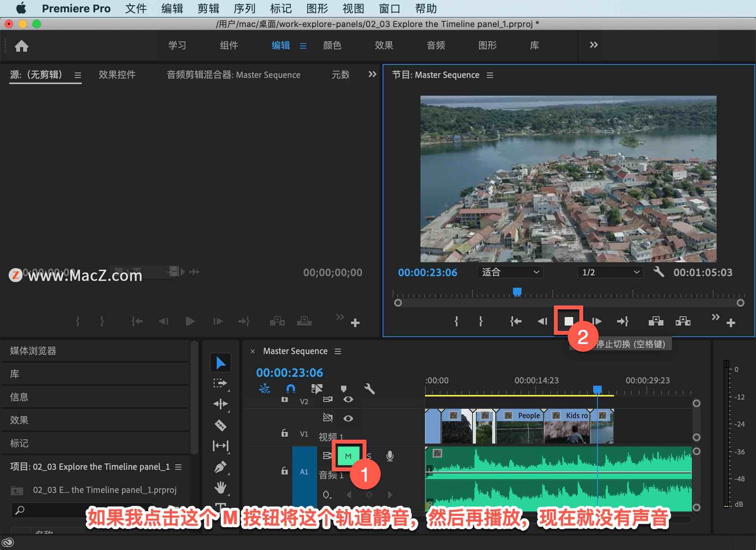Click timeline ruler playhead handle

[597, 389]
